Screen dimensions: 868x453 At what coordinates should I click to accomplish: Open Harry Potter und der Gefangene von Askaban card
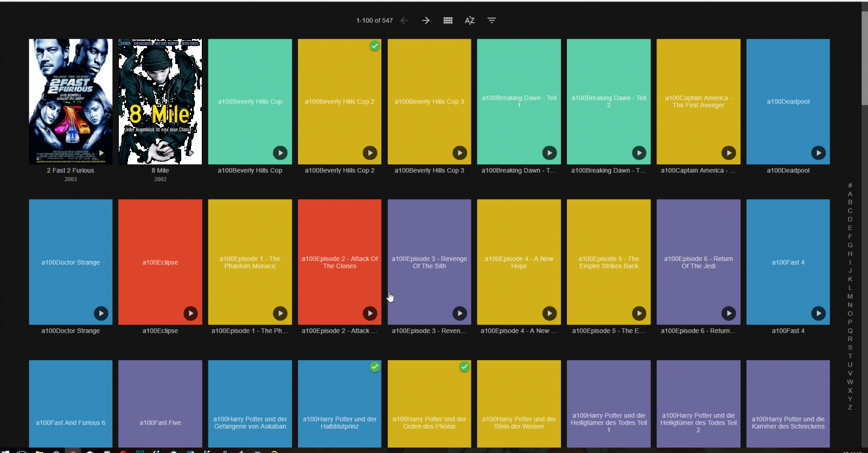[250, 404]
